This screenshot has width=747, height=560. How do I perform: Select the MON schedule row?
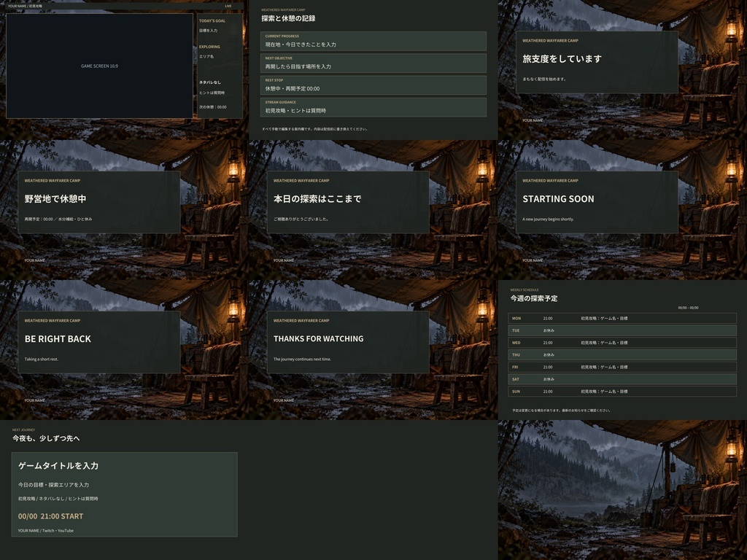point(622,318)
